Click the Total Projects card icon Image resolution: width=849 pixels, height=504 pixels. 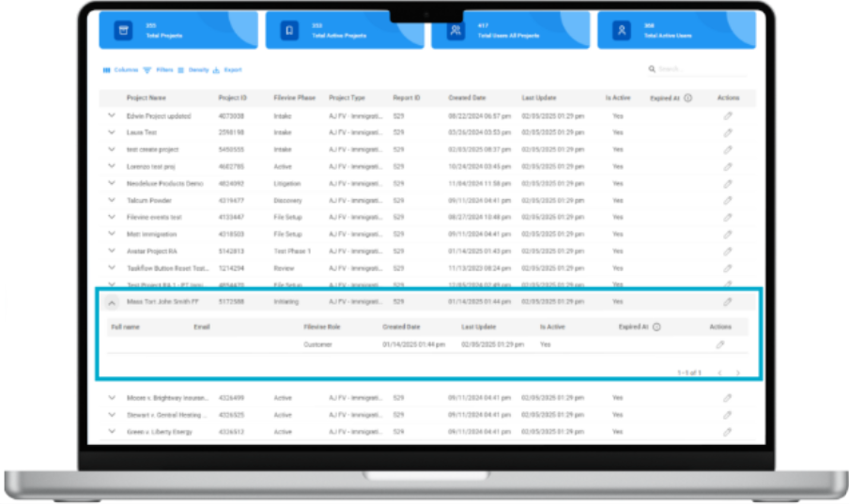pyautogui.click(x=123, y=30)
